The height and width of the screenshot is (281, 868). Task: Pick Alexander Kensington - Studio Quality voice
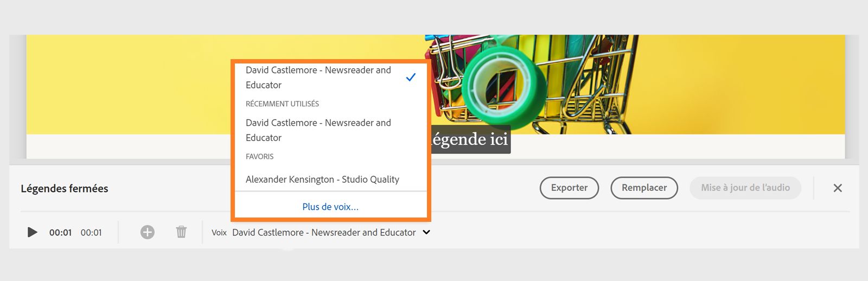pos(322,180)
